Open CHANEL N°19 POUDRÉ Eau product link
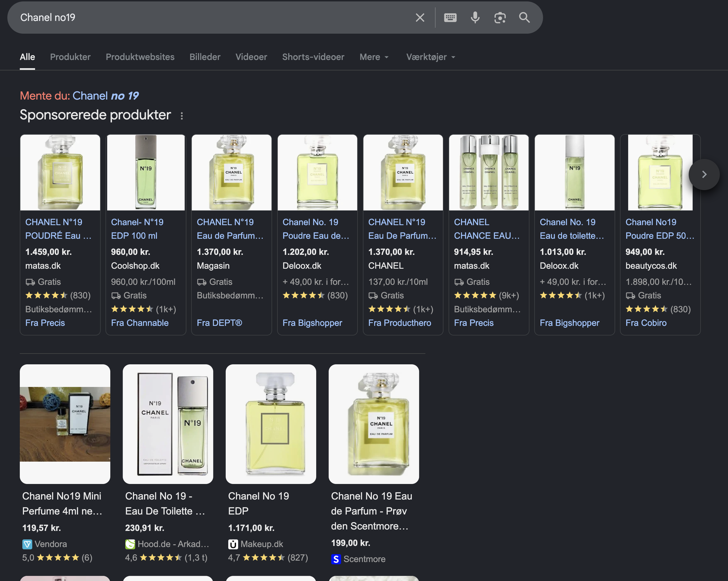Image resolution: width=728 pixels, height=581 pixels. tap(59, 229)
